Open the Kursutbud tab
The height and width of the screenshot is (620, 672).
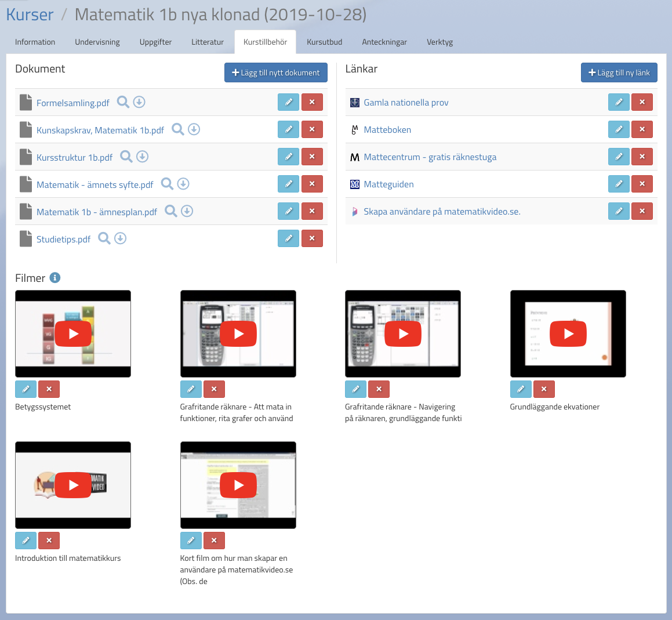pyautogui.click(x=324, y=42)
